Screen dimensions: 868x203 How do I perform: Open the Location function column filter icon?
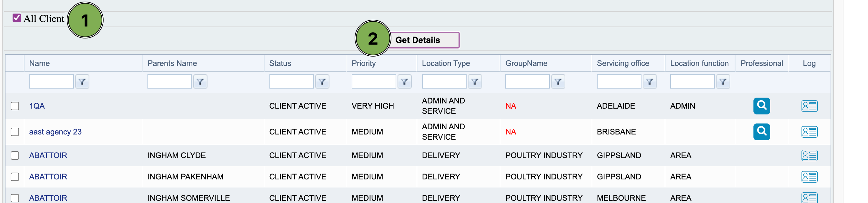click(723, 82)
